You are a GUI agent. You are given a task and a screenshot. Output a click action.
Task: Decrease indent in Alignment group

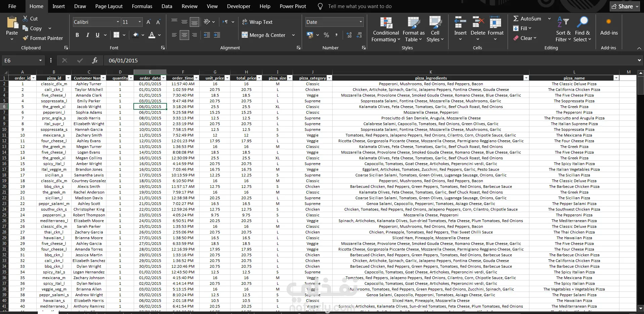(x=207, y=35)
